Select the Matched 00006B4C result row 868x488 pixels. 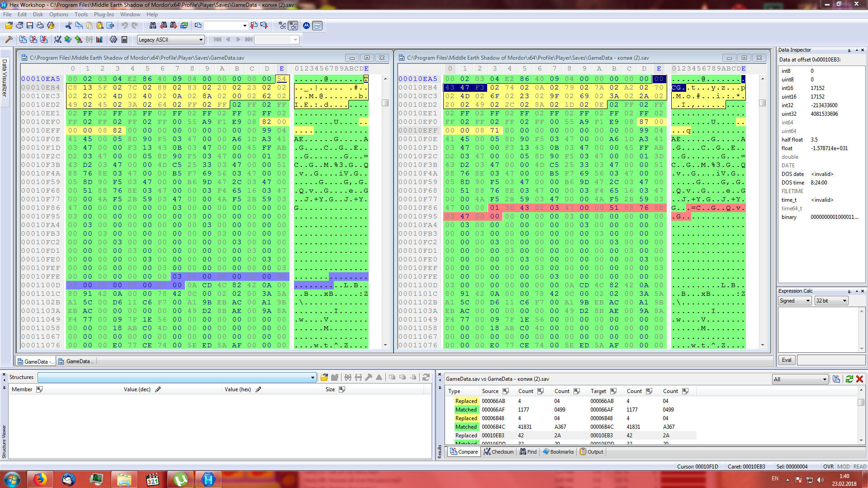[x=571, y=427]
